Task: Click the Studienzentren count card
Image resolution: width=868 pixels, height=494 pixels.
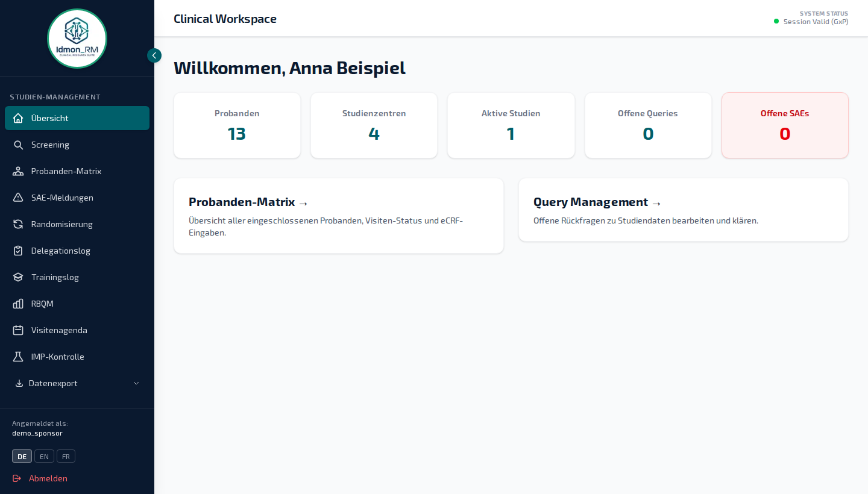Action: click(374, 125)
